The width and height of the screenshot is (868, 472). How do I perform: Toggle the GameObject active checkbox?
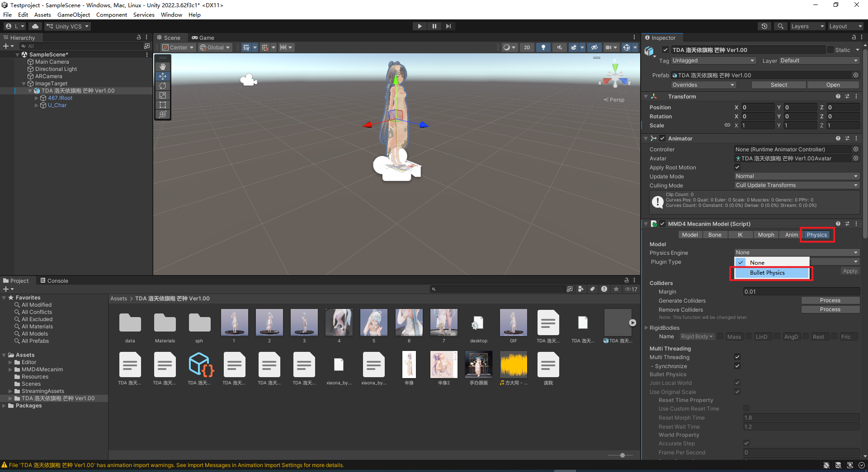tap(665, 50)
